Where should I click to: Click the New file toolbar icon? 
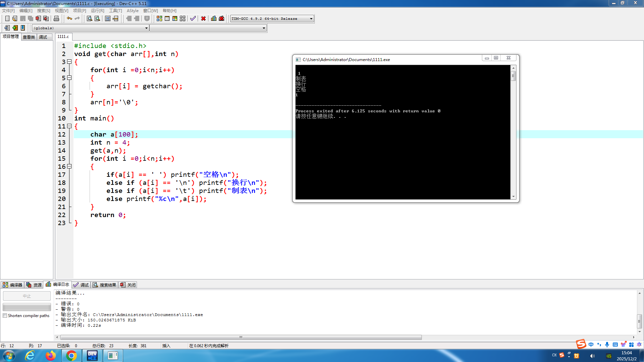(x=7, y=18)
